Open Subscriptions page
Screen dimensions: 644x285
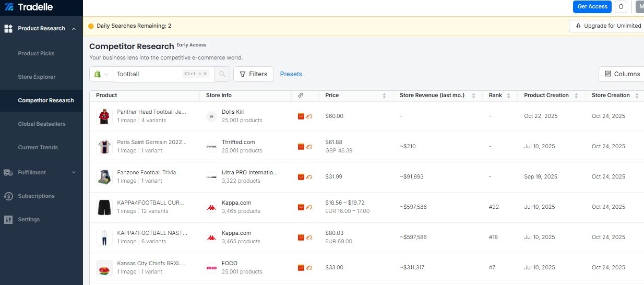[x=36, y=196]
